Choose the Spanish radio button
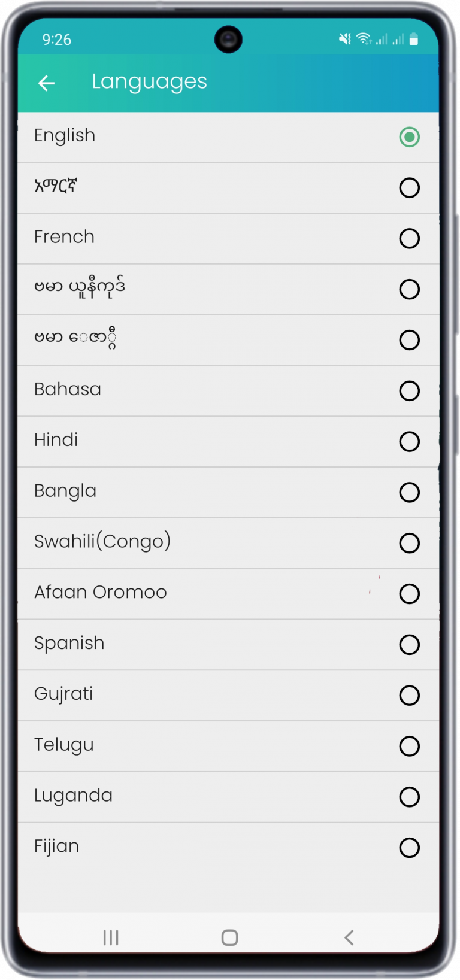Viewport: 460px width, 980px height. pos(410,645)
